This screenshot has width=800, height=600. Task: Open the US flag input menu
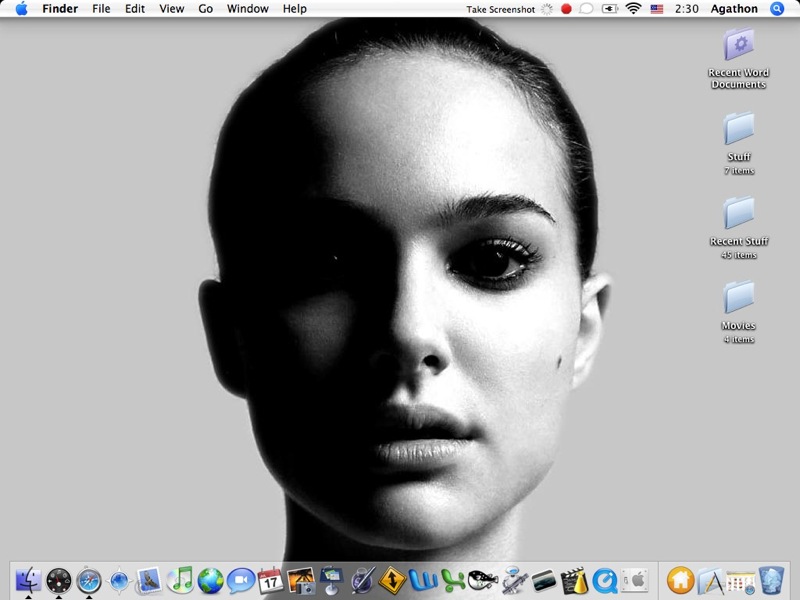click(656, 9)
